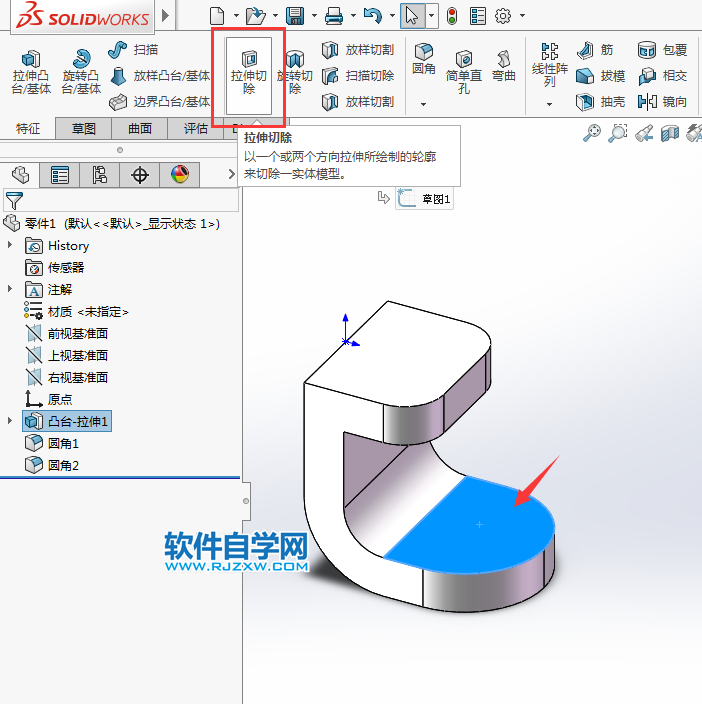702x704 pixels.
Task: Open the Undo dropdown arrow
Action: click(392, 16)
